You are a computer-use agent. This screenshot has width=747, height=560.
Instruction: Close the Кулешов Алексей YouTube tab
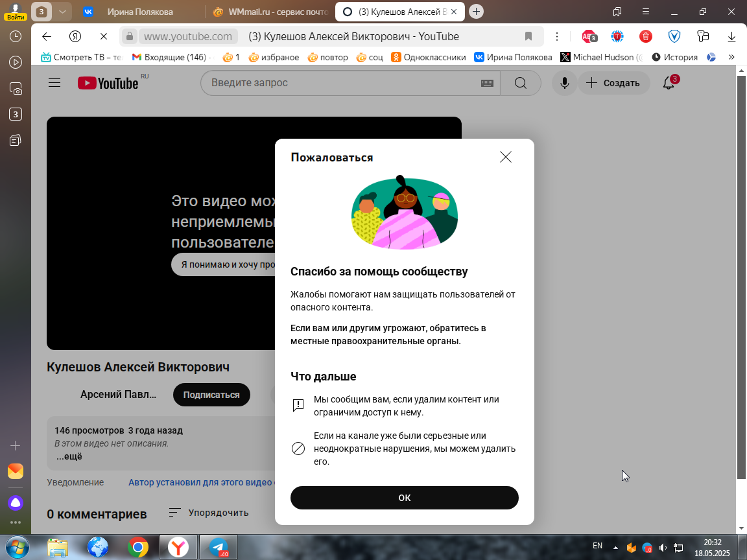click(x=454, y=12)
